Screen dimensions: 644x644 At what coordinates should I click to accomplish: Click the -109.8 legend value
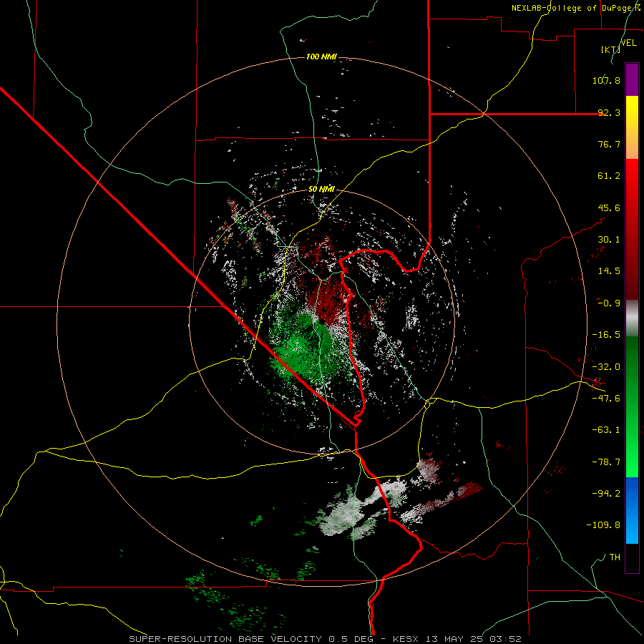(603, 525)
